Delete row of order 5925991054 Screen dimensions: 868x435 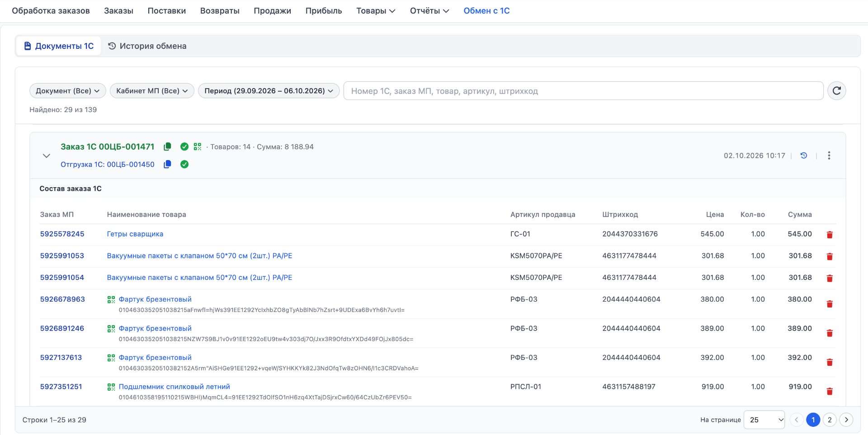tap(830, 278)
